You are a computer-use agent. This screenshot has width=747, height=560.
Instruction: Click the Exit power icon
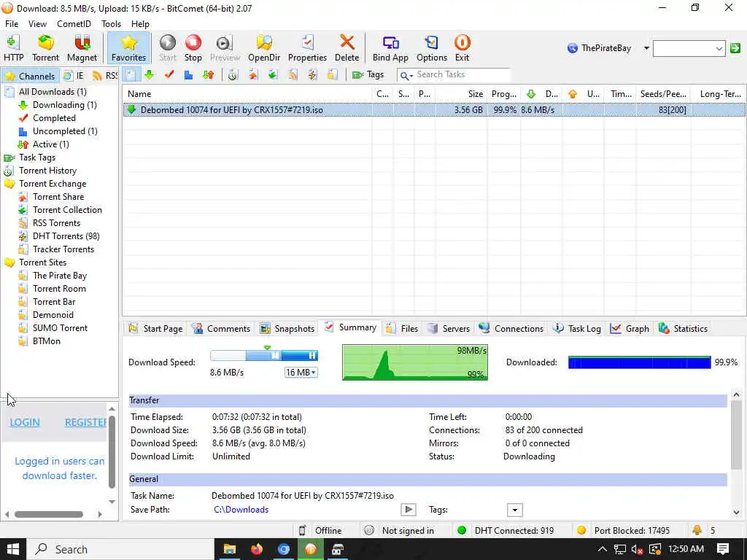tap(462, 48)
